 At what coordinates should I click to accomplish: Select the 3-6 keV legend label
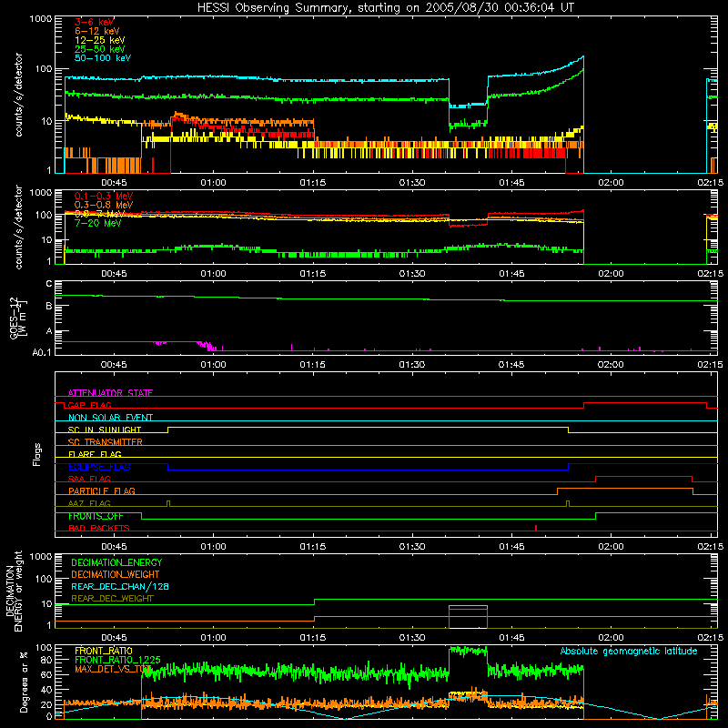point(94,22)
